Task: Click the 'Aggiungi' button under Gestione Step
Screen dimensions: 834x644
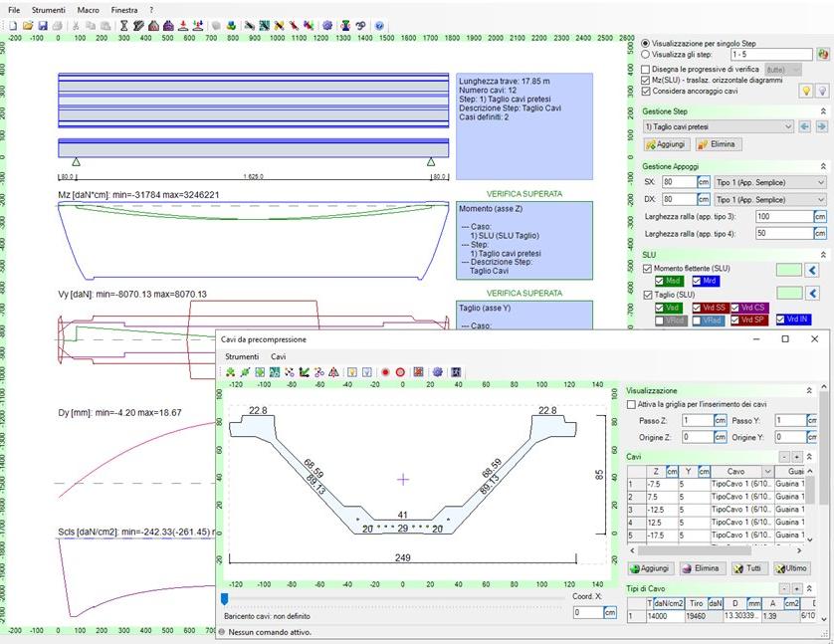Action: (x=669, y=144)
